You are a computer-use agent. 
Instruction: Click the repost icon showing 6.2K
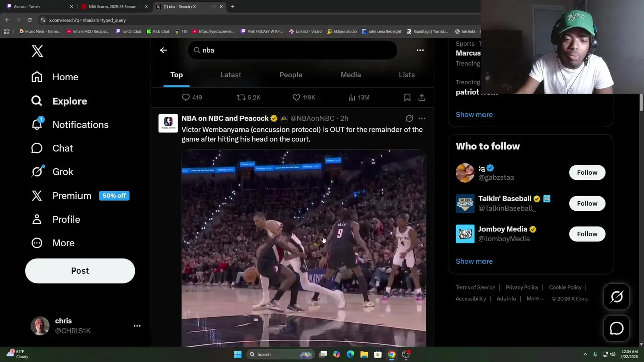click(x=249, y=97)
